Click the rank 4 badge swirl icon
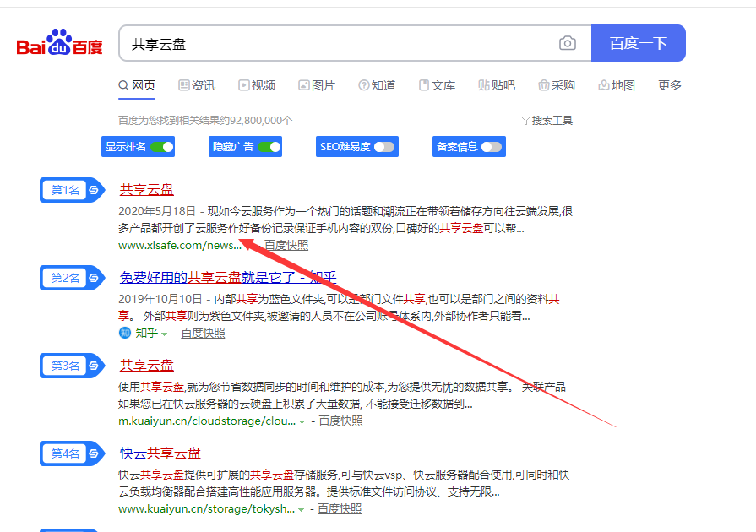 [x=94, y=453]
